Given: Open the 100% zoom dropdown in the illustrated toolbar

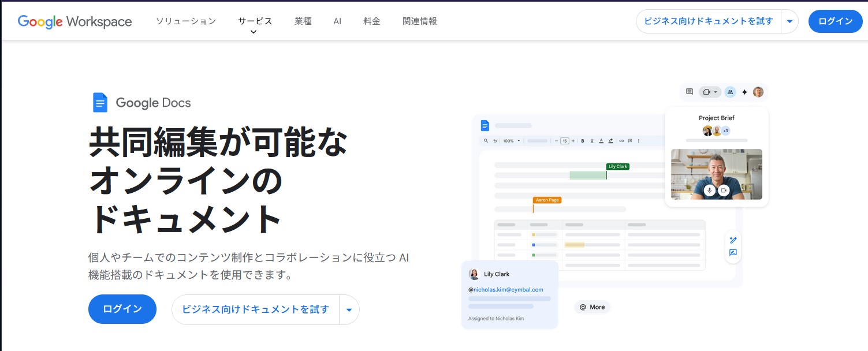Looking at the screenshot, I should [x=511, y=141].
